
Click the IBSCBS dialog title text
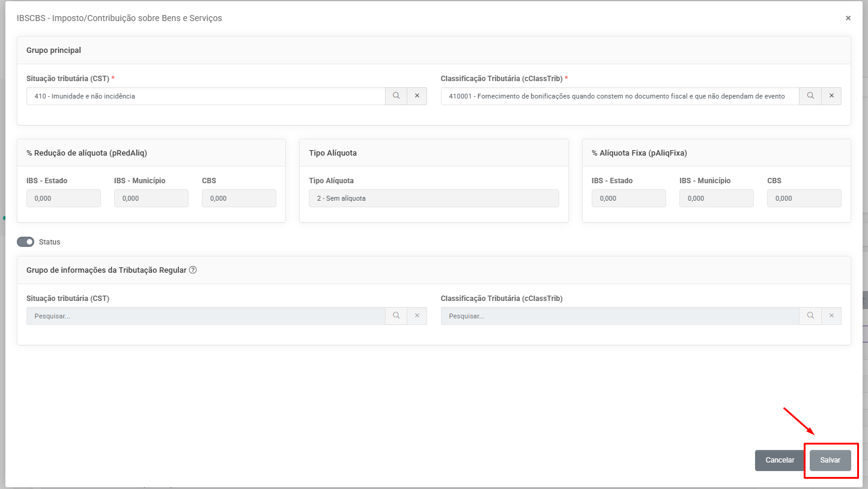120,18
